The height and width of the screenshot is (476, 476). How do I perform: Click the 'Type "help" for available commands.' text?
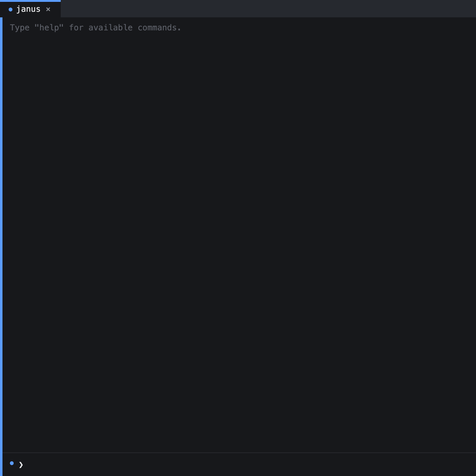(x=95, y=28)
